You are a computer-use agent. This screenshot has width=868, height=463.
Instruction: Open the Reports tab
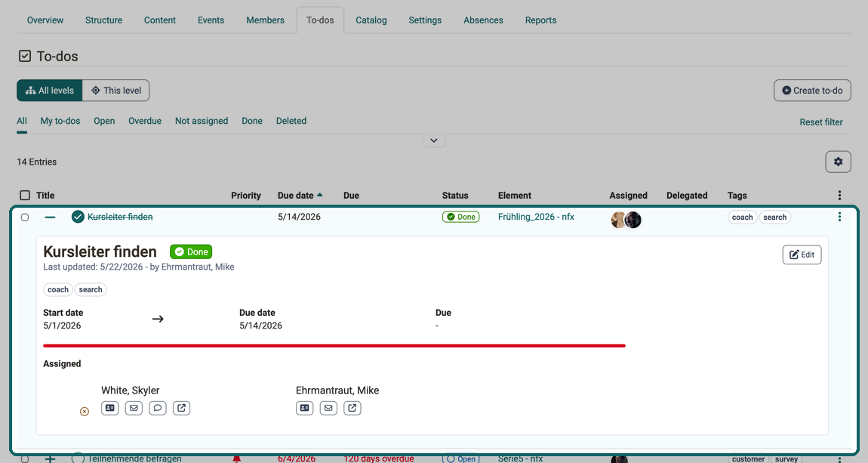point(541,20)
